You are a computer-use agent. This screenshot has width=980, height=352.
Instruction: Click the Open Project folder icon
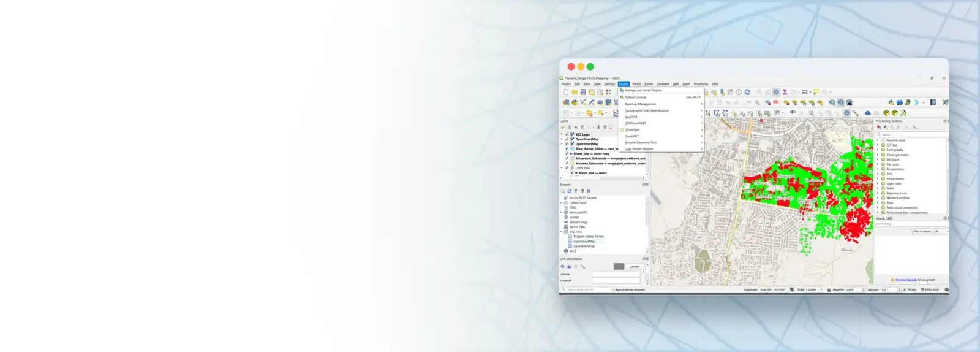[575, 92]
